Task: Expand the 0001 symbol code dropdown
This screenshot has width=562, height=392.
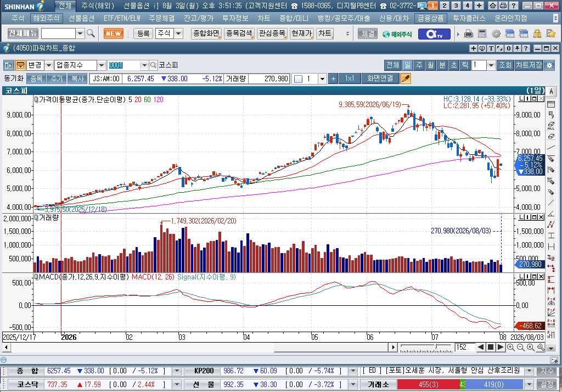Action: pos(144,65)
